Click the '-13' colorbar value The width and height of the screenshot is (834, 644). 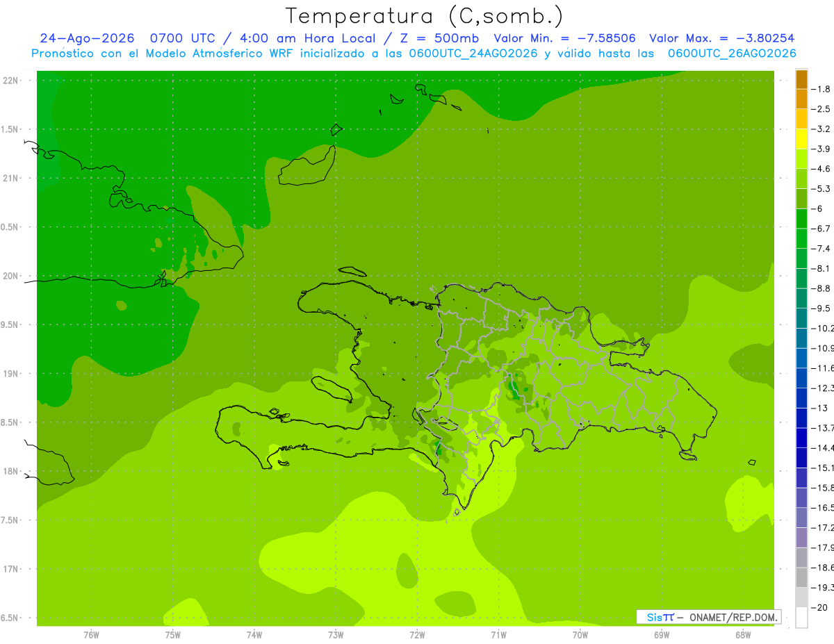pyautogui.click(x=819, y=408)
